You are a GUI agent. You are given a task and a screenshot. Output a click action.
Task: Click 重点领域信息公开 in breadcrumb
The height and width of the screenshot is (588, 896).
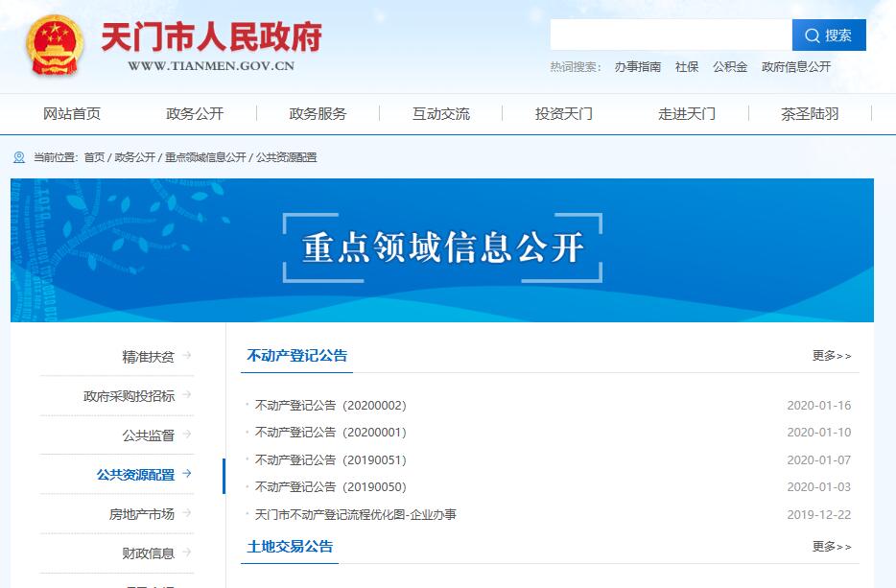point(205,157)
